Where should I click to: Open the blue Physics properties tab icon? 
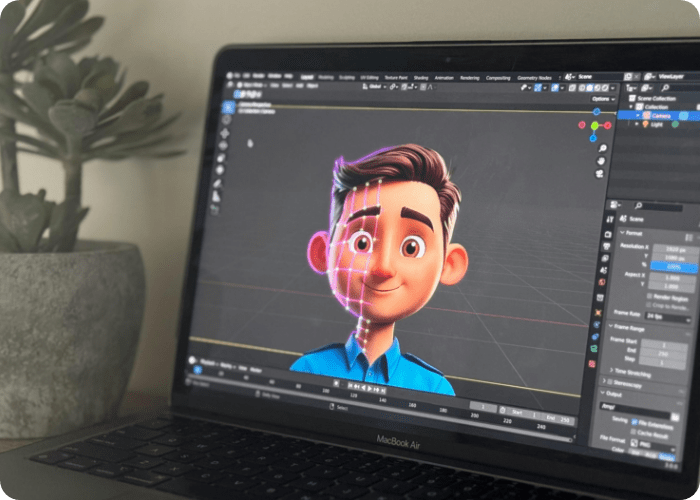pyautogui.click(x=596, y=325)
